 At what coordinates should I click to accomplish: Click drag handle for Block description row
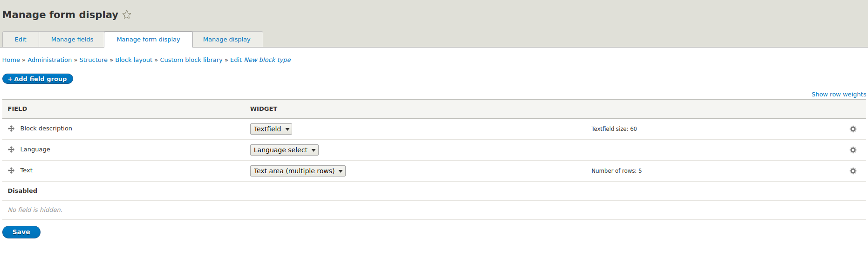(11, 129)
